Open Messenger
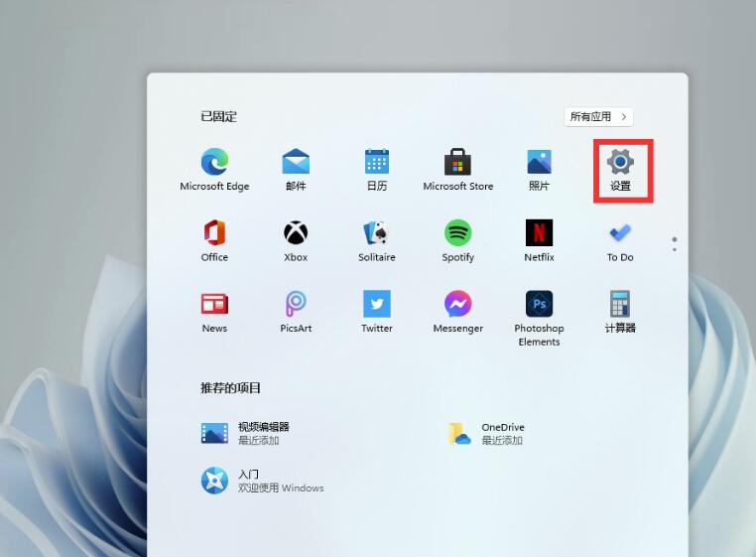The image size is (756, 557). click(x=458, y=312)
